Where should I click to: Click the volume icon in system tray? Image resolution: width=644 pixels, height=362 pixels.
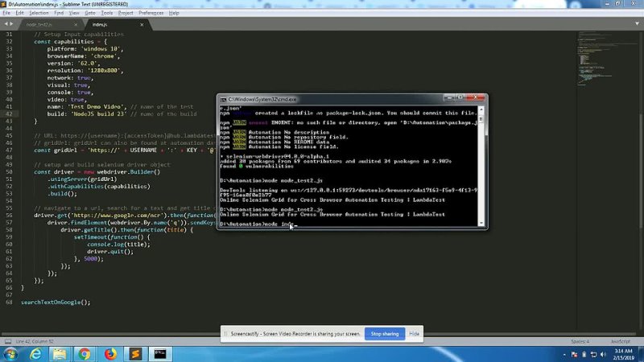(x=603, y=354)
